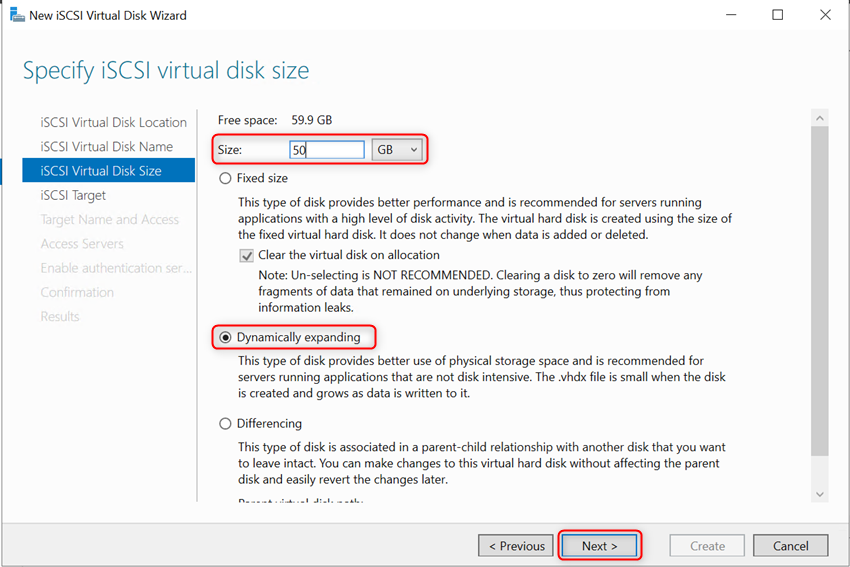Click the vertical scrollbar thumb
Screen dimensions: 850x567
coord(820,291)
